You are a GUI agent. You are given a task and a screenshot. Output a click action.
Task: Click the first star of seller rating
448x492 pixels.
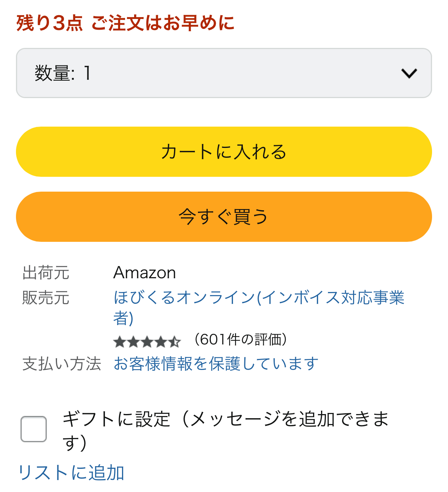click(x=119, y=342)
